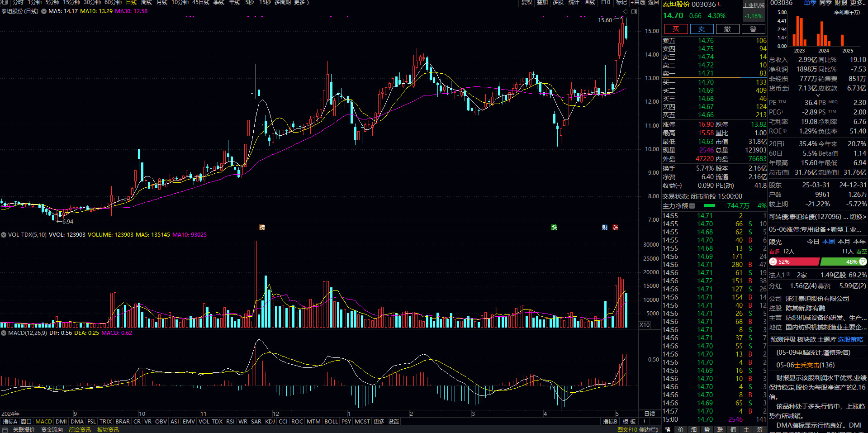This screenshot has width=868, height=433.
Task: Zoom out chart with − button
Action: pos(655,421)
